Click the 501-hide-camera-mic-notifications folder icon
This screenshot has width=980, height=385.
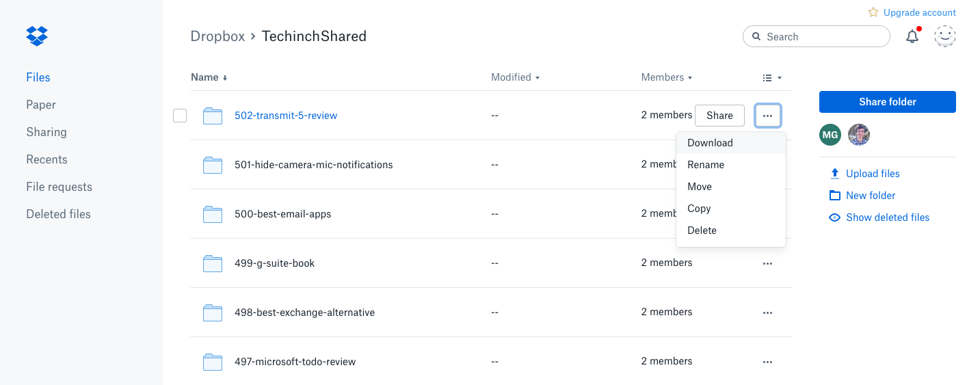213,165
